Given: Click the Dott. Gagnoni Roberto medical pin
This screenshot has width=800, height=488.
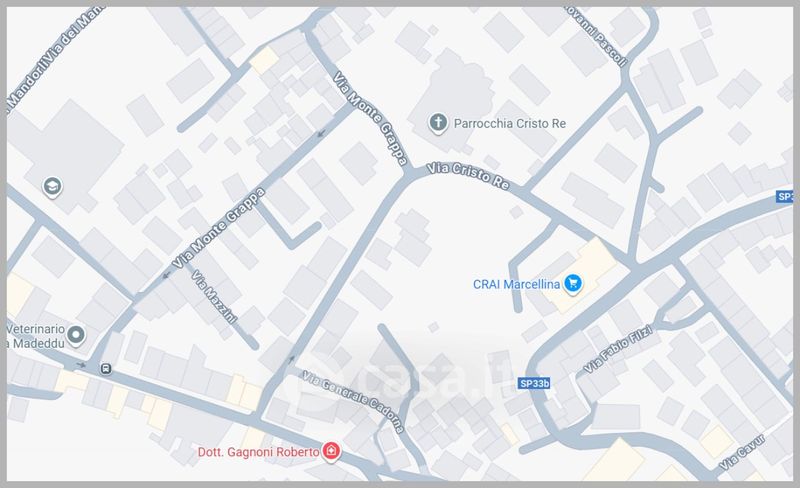Looking at the screenshot, I should [x=332, y=451].
